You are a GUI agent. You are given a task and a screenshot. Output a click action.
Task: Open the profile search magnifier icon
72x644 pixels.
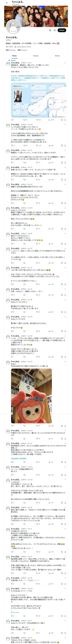[55, 30]
